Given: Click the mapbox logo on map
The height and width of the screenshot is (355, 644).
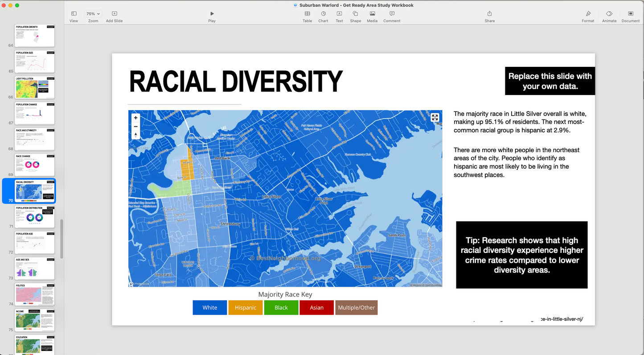Looking at the screenshot, I should point(140,284).
